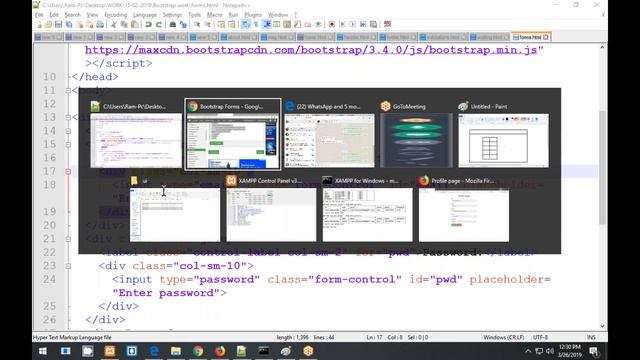Open File Explorer from the taskbar

[x=176, y=351]
